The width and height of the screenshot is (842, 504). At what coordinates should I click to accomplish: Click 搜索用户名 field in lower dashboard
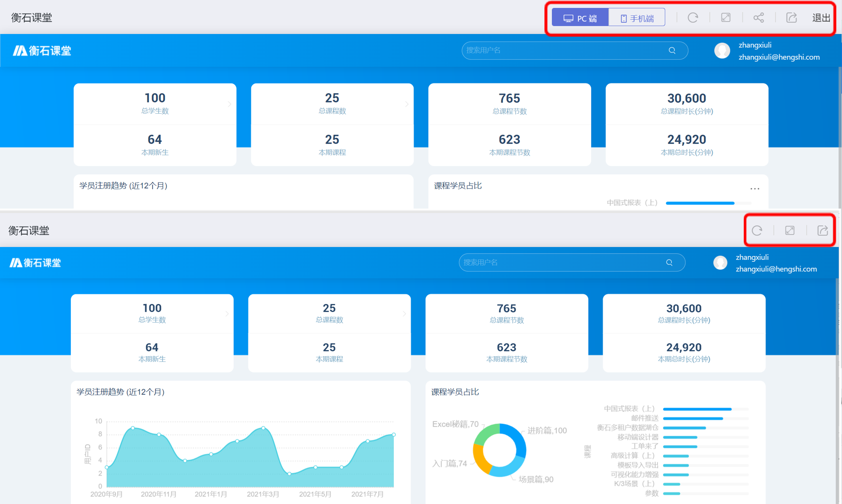click(x=572, y=262)
